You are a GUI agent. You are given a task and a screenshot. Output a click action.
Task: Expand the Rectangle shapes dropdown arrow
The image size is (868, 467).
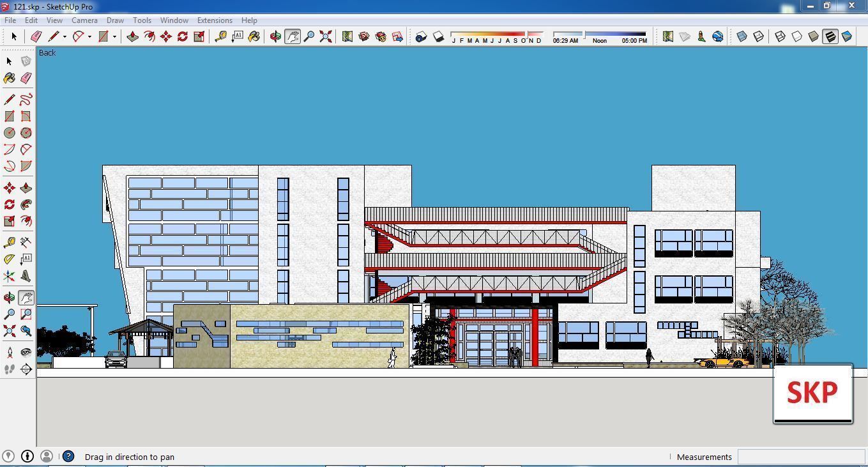point(114,36)
